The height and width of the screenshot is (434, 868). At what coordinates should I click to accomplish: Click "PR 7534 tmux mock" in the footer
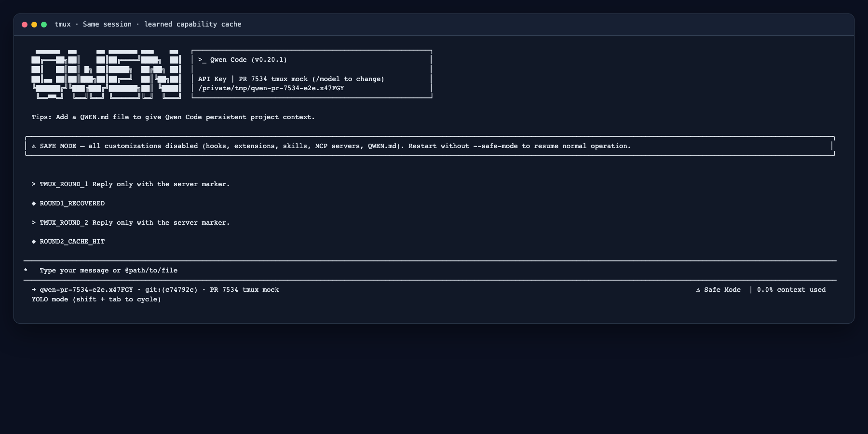click(x=244, y=290)
